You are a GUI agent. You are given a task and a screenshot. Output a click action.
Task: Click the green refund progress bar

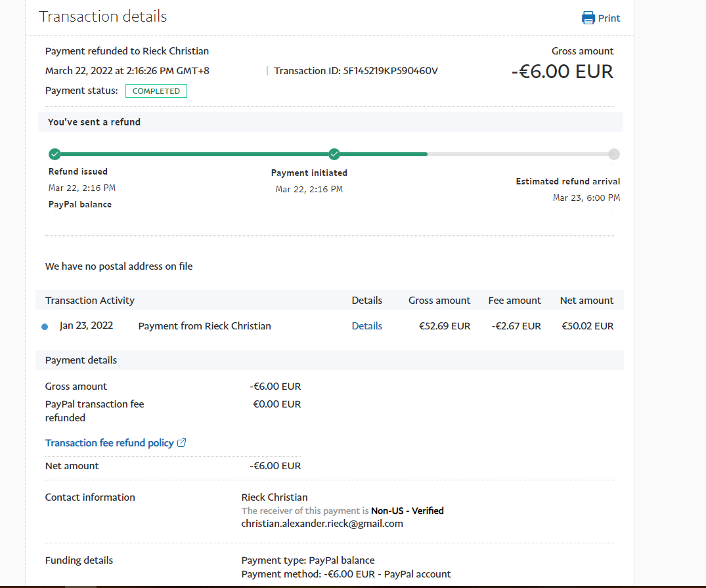(x=197, y=154)
